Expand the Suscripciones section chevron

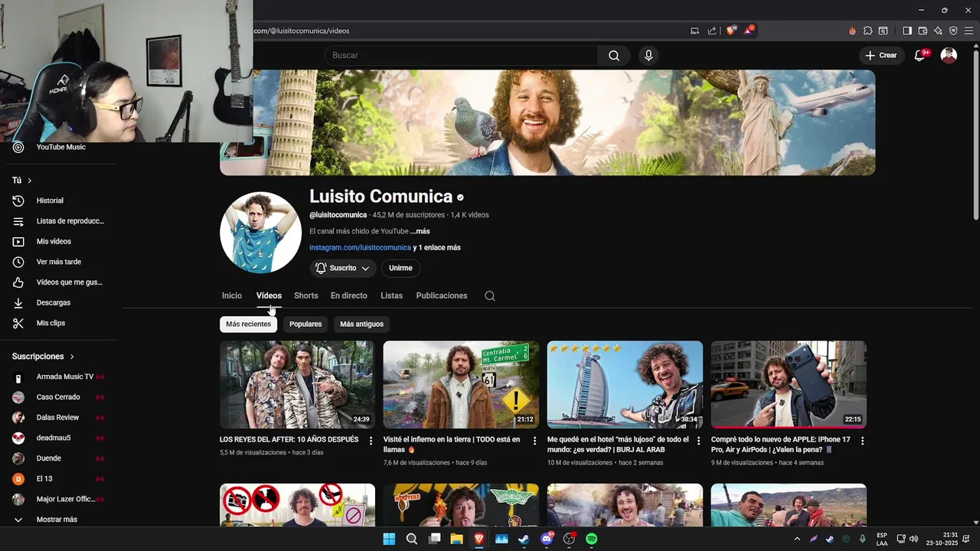72,357
